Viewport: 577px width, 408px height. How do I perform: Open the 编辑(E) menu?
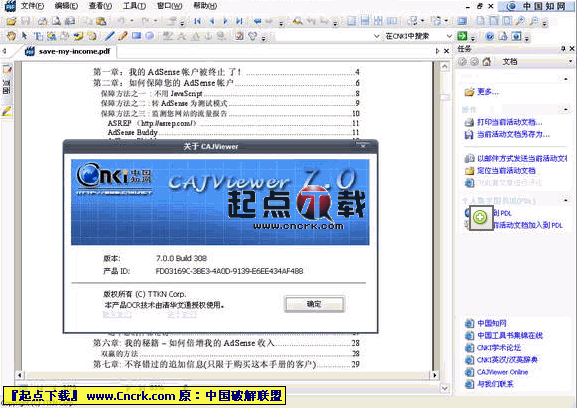point(66,6)
